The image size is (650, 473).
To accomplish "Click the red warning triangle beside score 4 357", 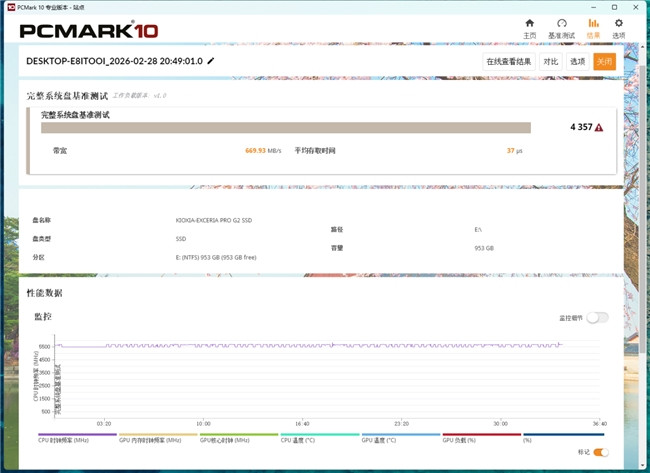I will point(599,128).
